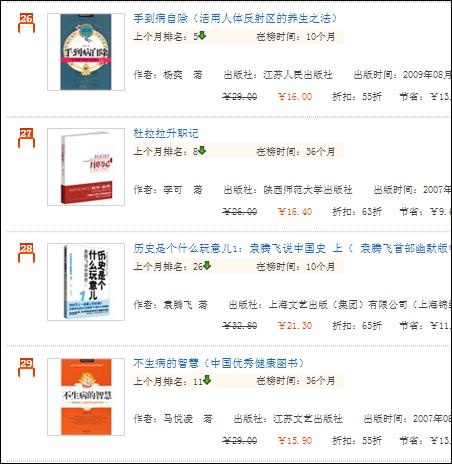
Task: Click green down arrow beside last-month rank 26
Action: [x=207, y=266]
